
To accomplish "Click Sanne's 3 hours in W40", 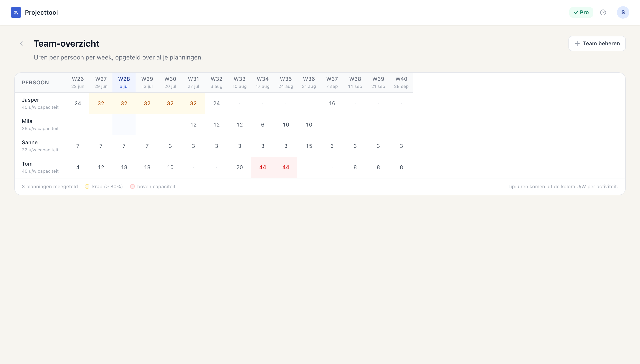I will (401, 146).
